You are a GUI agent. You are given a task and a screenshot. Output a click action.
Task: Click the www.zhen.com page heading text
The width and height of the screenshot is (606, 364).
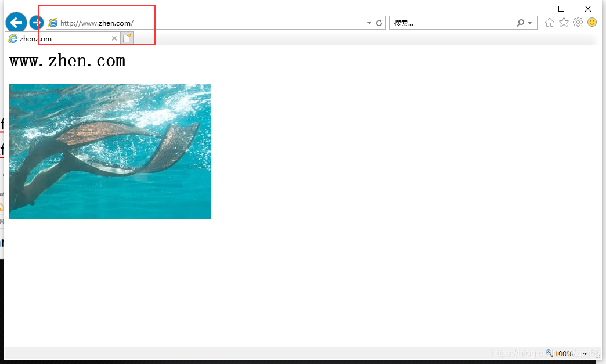68,61
